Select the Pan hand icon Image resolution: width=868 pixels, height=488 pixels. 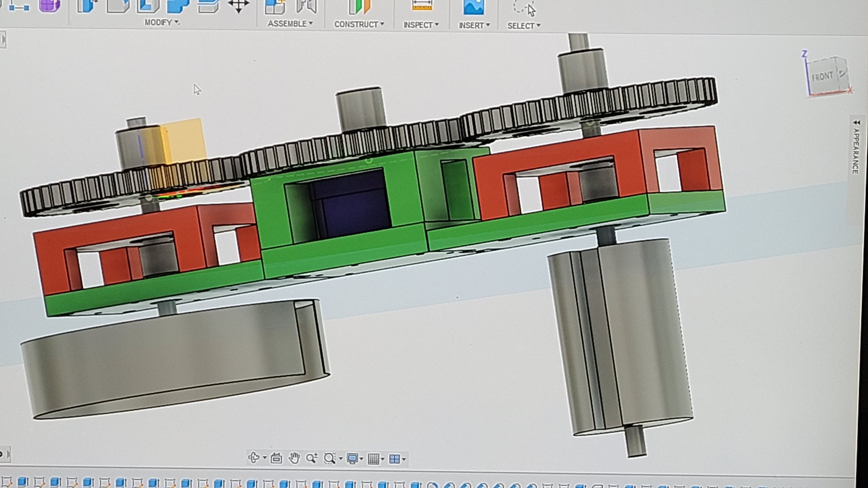(294, 458)
